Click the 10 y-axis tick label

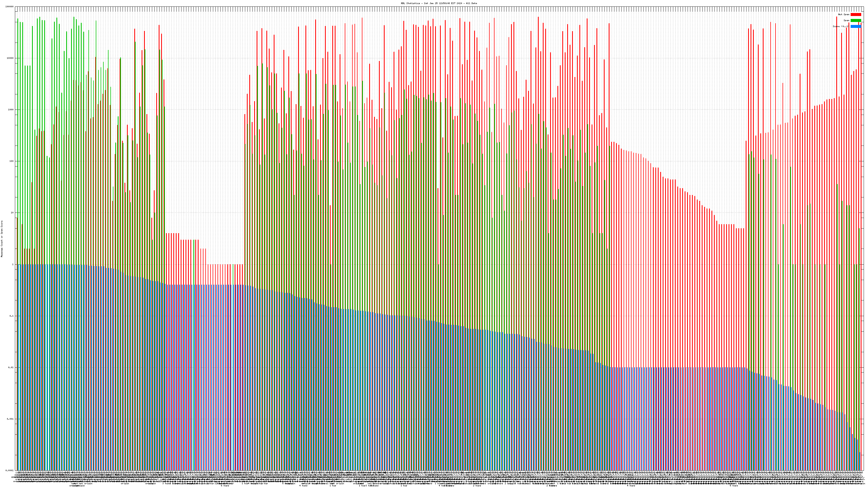[12, 213]
